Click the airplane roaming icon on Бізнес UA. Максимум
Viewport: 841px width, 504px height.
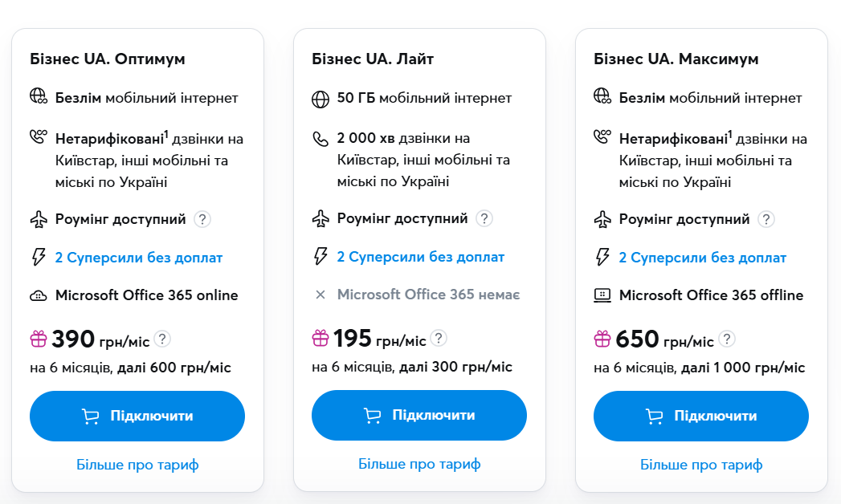pyautogui.click(x=602, y=219)
